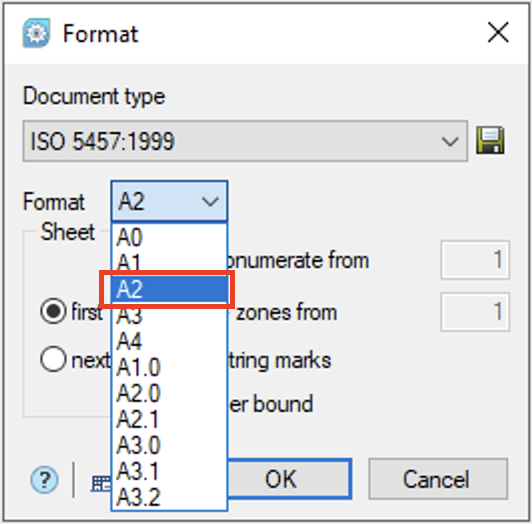Choose A2.1 from the format list
The width and height of the screenshot is (532, 524).
click(x=169, y=419)
